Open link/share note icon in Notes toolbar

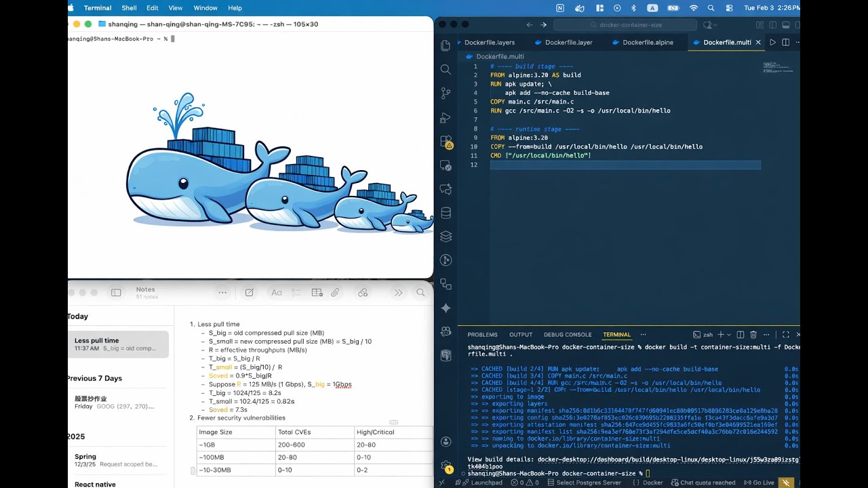(x=363, y=293)
